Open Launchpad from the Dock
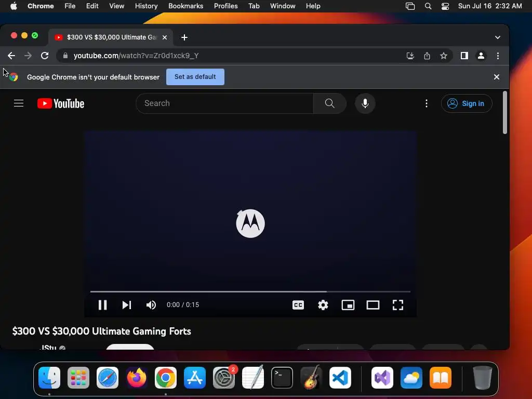 78,378
